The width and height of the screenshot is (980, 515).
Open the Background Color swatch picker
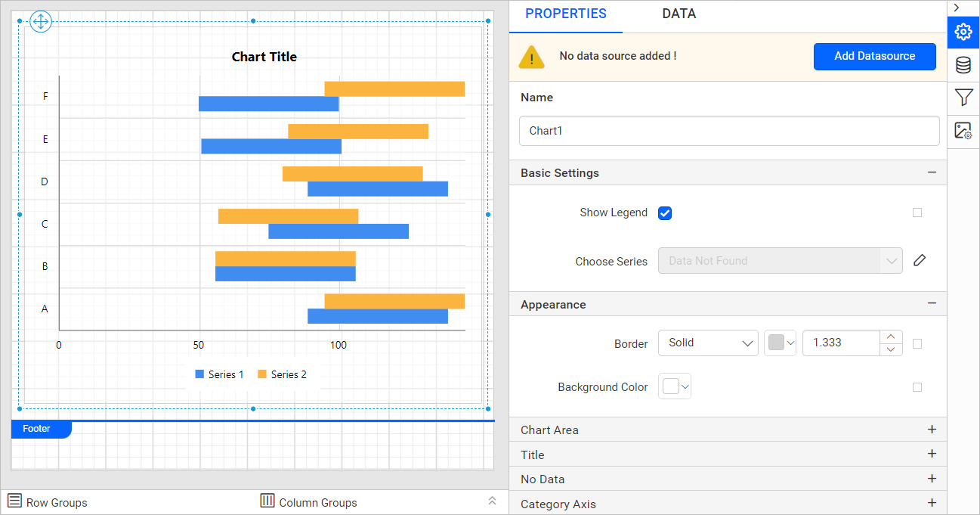click(675, 387)
